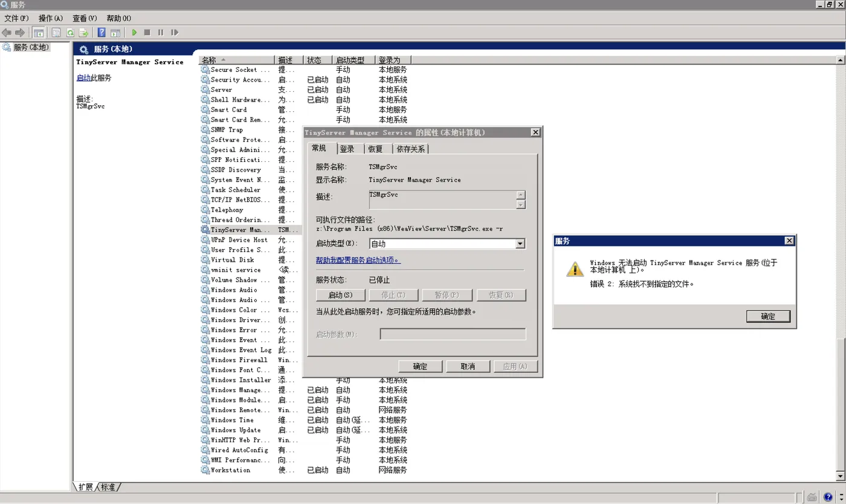The width and height of the screenshot is (846, 504).
Task: Click the round blue help icon, bottom right
Action: tap(828, 498)
